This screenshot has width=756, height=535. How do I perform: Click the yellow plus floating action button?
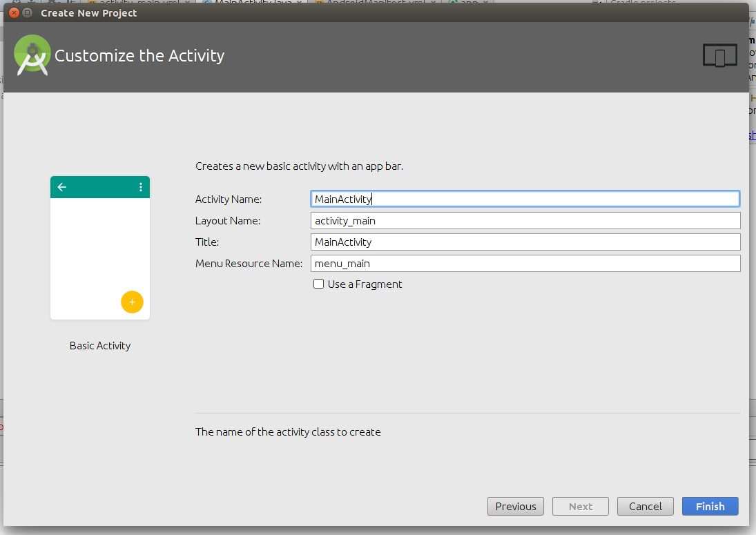coord(132,302)
